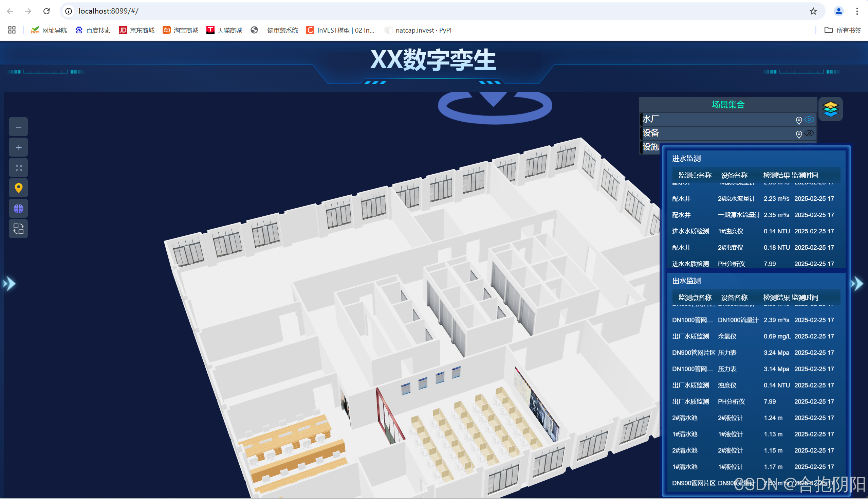868x499 pixels.
Task: Show the 设备 layer via crossed eye
Action: 809,133
